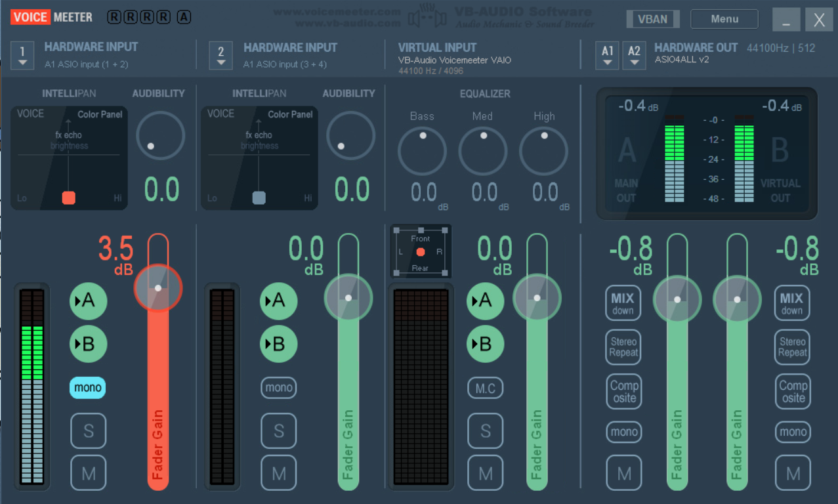Click the VoiceMeeter logo
Screen dimensions: 838x504
[52, 17]
